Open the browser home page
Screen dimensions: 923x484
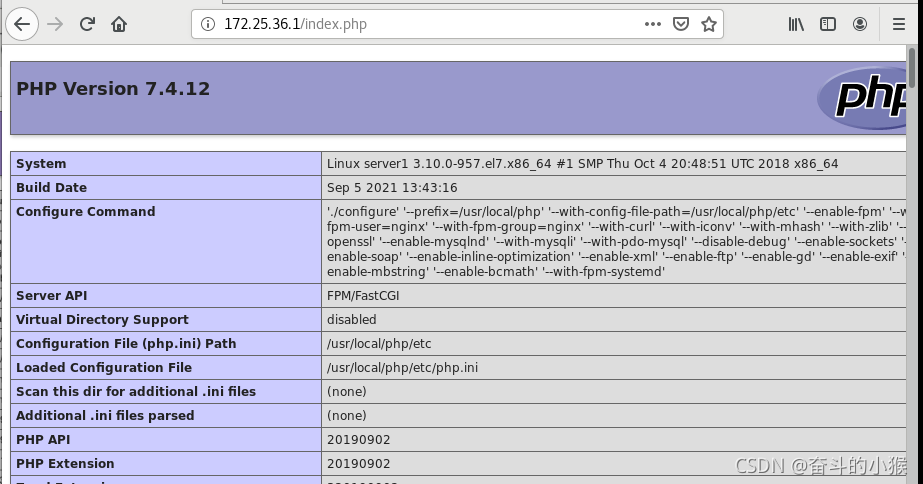click(x=119, y=24)
